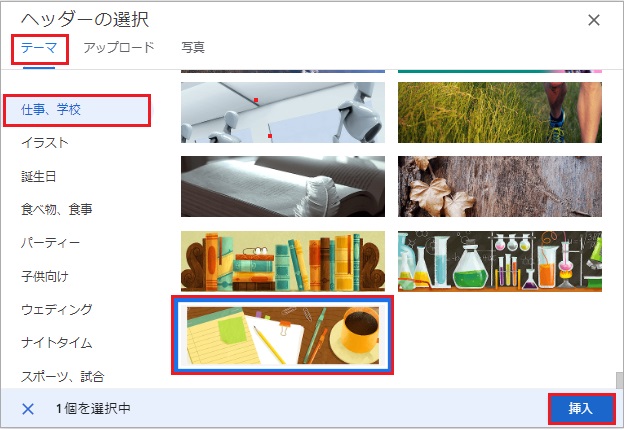This screenshot has height=430, width=625.
Task: Open the 写真 tab
Action: click(x=193, y=48)
